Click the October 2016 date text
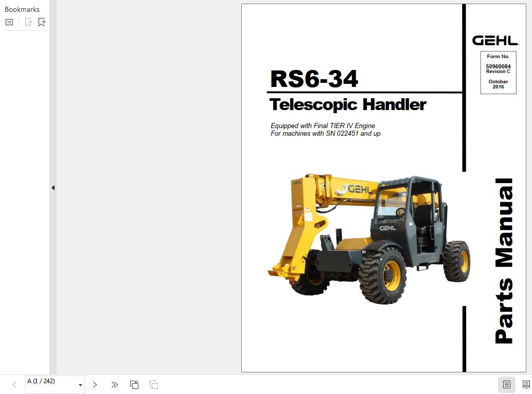The image size is (532, 394). pyautogui.click(x=498, y=84)
